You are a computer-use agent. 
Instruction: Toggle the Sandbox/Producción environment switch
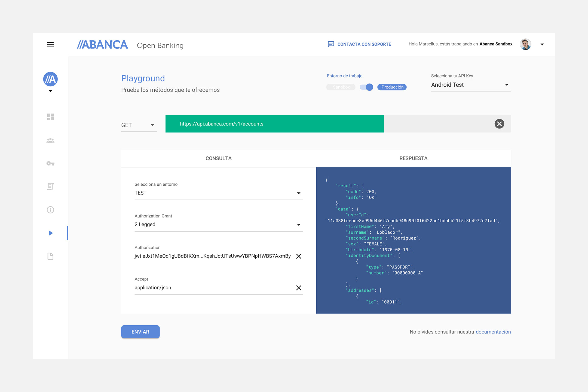coord(366,87)
